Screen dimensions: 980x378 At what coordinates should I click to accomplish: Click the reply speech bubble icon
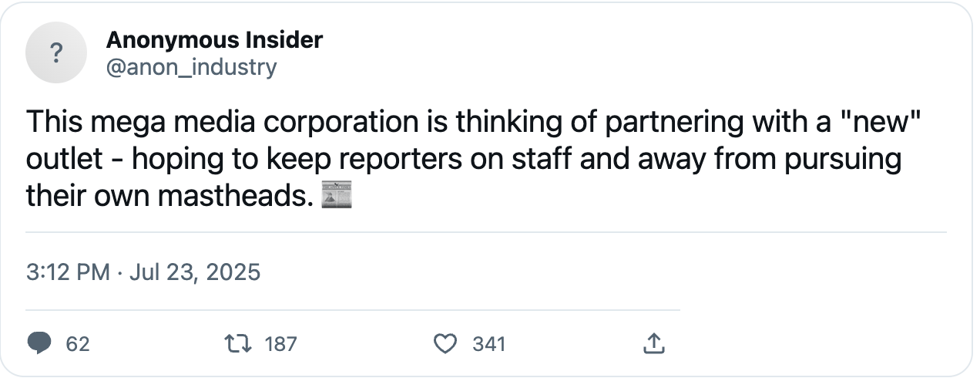tap(39, 343)
